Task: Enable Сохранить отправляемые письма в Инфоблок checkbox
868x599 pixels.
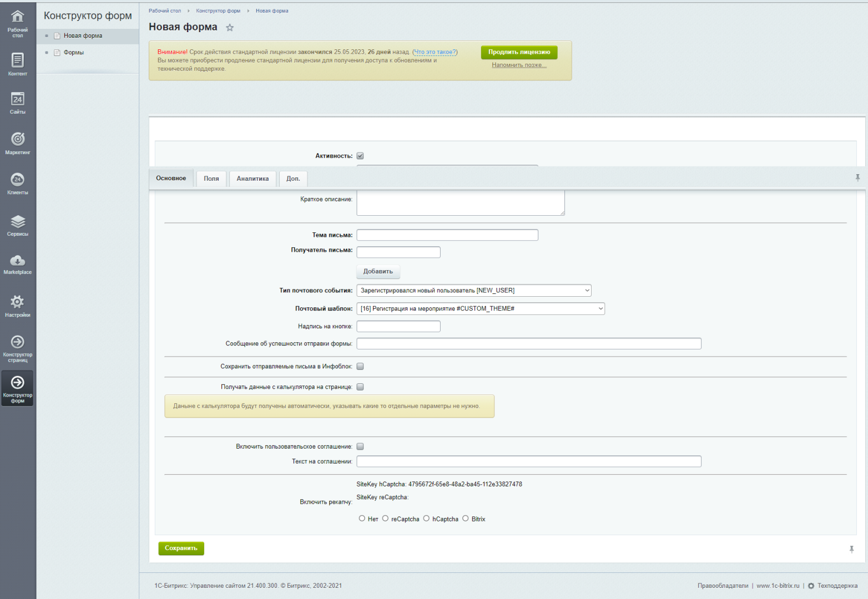Action: pyautogui.click(x=360, y=367)
